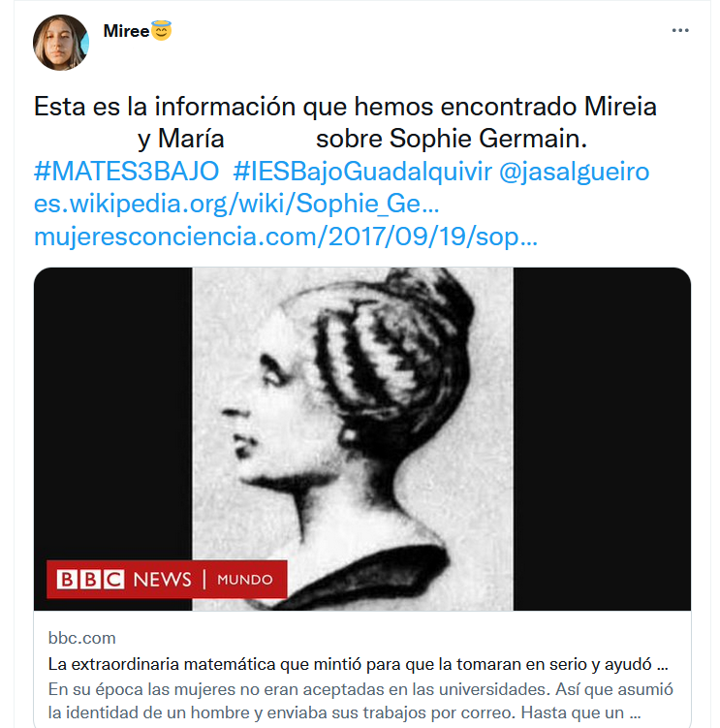This screenshot has height=728, width=720.
Task: Open the article headline La extraordinaria matemática
Action: point(358,664)
